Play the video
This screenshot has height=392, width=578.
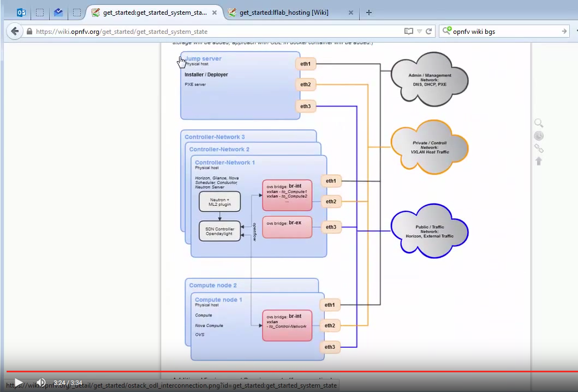click(x=18, y=382)
